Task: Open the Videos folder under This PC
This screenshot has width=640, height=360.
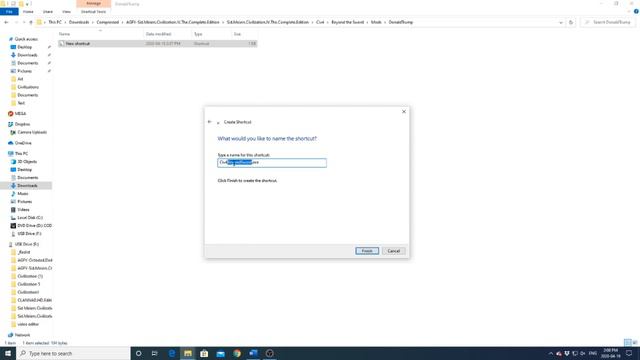Action: click(23, 210)
